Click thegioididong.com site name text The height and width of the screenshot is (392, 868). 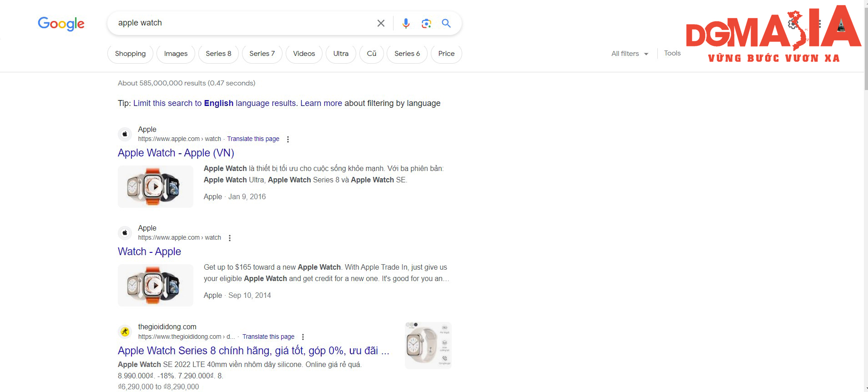tap(167, 327)
